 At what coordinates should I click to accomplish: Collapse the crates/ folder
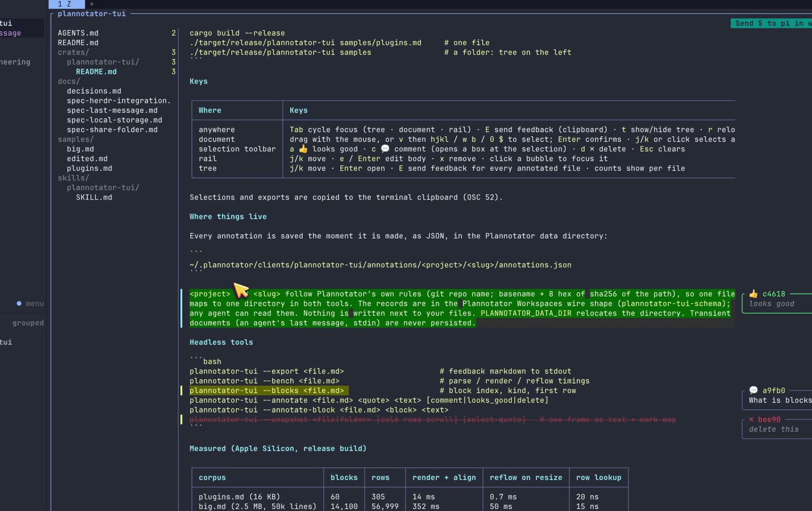tap(74, 52)
